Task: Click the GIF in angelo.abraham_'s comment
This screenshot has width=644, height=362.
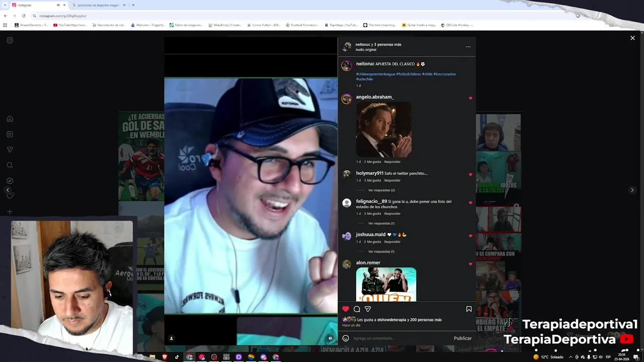Action: tap(383, 130)
